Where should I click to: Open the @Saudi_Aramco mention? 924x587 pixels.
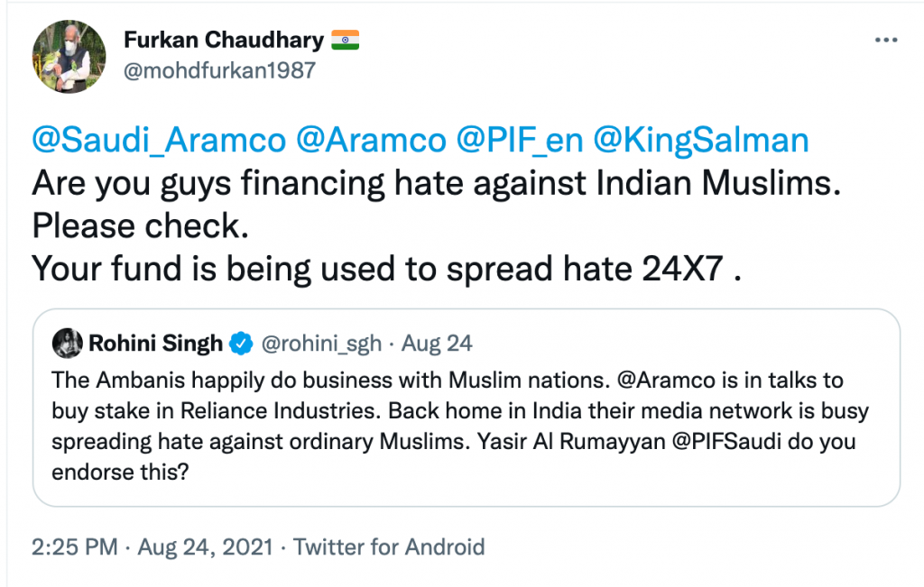160,141
